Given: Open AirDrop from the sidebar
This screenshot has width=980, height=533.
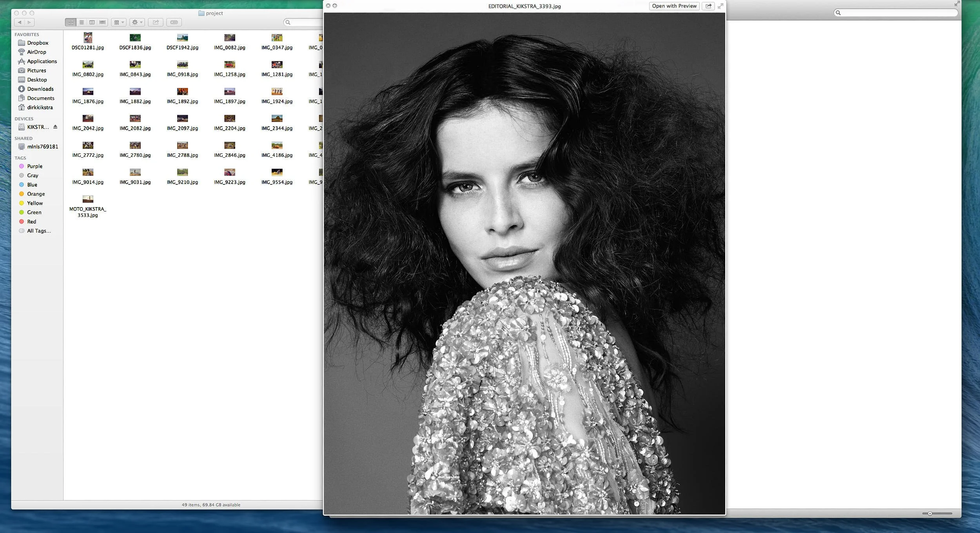Looking at the screenshot, I should click(x=36, y=52).
